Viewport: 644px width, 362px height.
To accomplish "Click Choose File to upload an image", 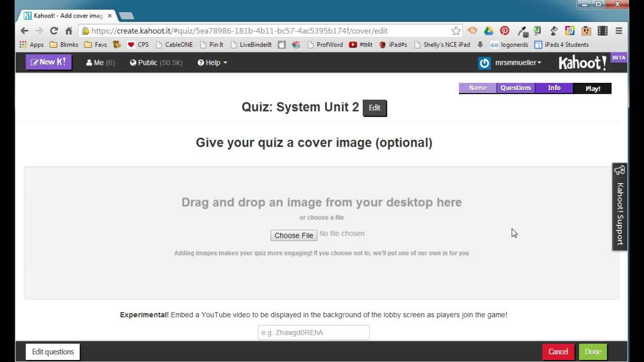I will [x=294, y=235].
